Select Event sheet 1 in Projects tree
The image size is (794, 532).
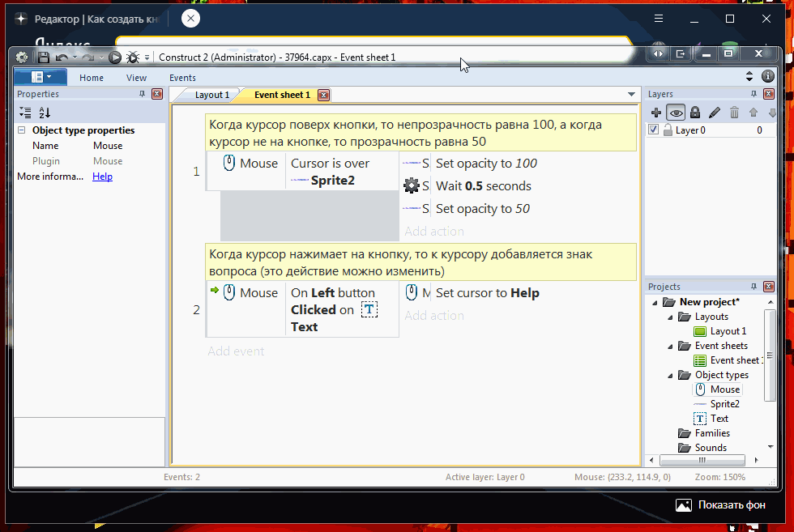click(x=736, y=360)
